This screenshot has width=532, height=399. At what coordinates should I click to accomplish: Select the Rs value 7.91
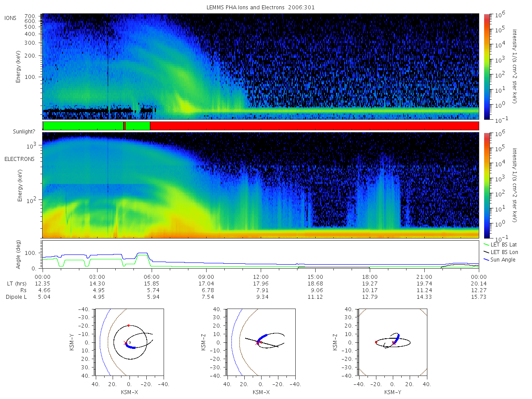pos(261,290)
